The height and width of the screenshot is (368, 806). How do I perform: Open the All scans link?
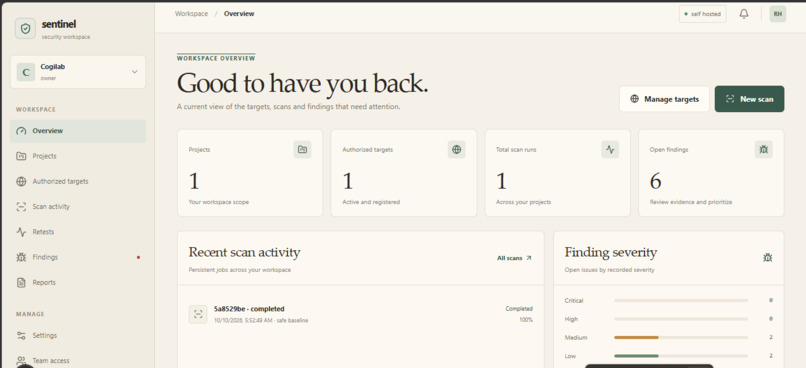click(515, 258)
